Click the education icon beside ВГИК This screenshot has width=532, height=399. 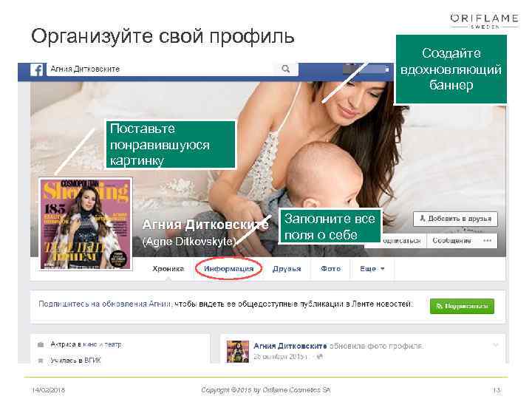pyautogui.click(x=41, y=361)
